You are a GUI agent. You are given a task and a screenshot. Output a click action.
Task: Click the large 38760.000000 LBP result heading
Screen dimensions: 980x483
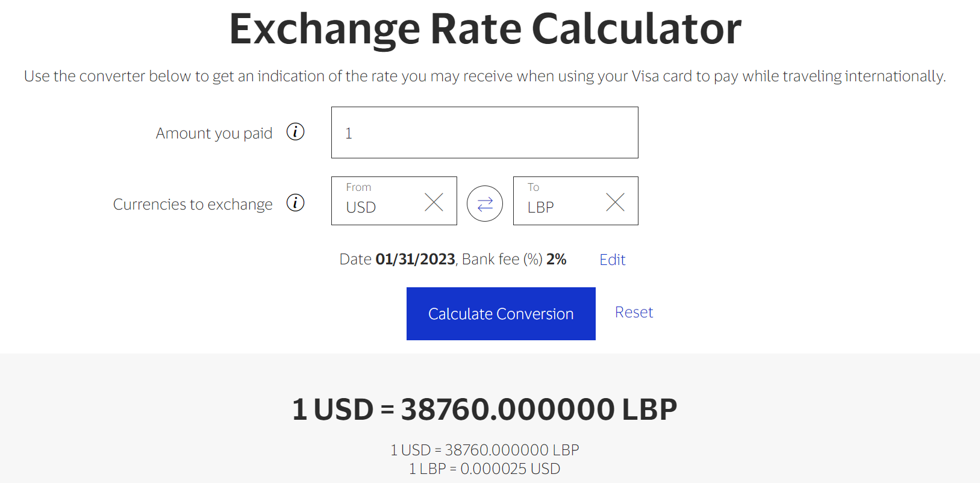click(x=484, y=410)
